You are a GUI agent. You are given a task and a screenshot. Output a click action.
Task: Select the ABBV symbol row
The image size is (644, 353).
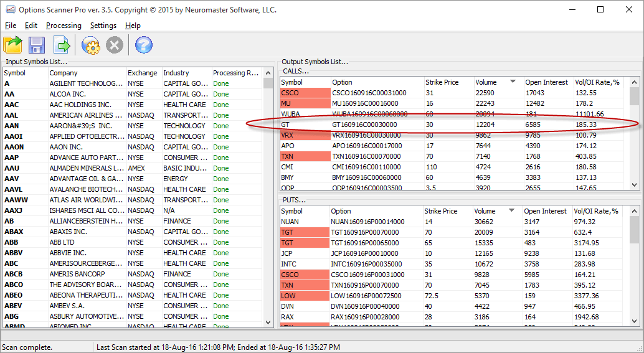(133, 253)
